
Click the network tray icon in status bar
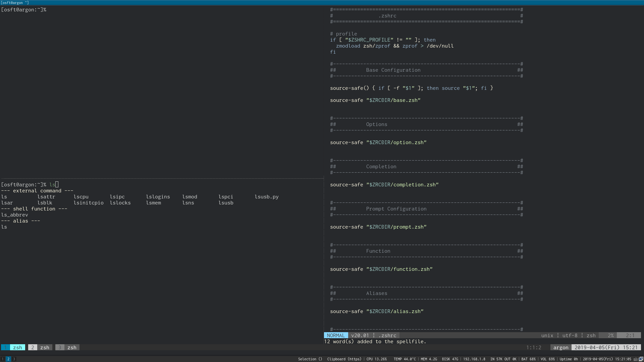tap(641, 359)
